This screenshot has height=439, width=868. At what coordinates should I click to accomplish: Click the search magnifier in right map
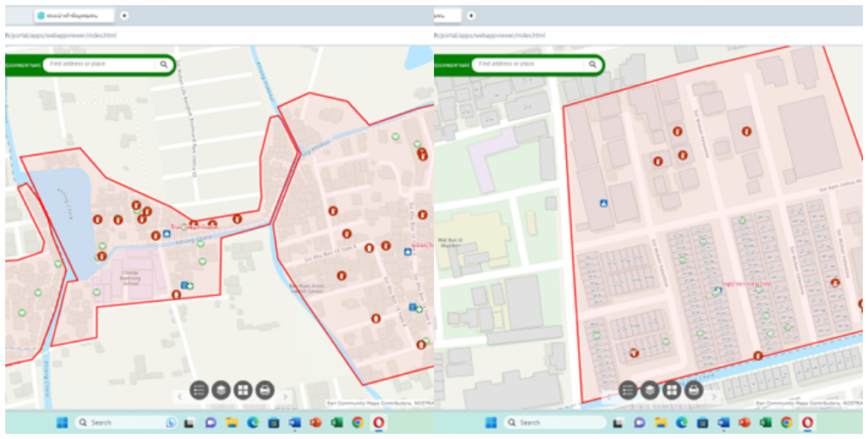592,64
